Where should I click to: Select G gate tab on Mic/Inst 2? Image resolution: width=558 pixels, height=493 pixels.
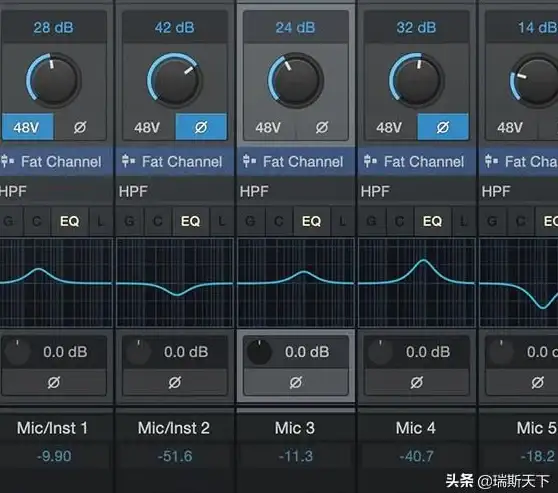(x=130, y=221)
